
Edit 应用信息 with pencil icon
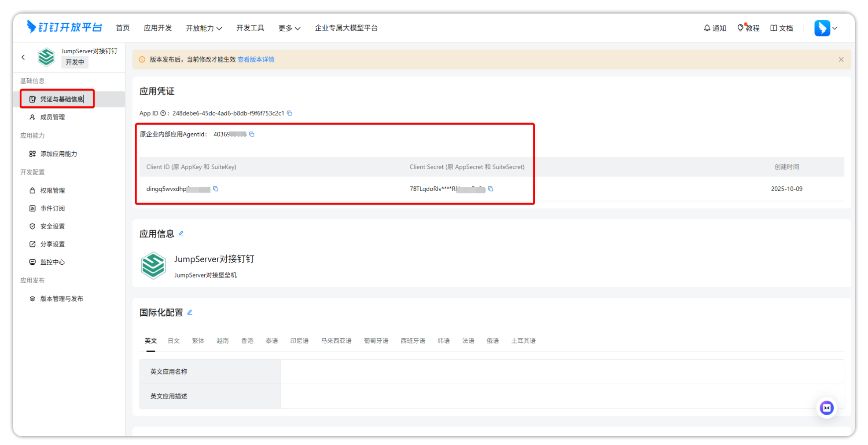pos(181,234)
